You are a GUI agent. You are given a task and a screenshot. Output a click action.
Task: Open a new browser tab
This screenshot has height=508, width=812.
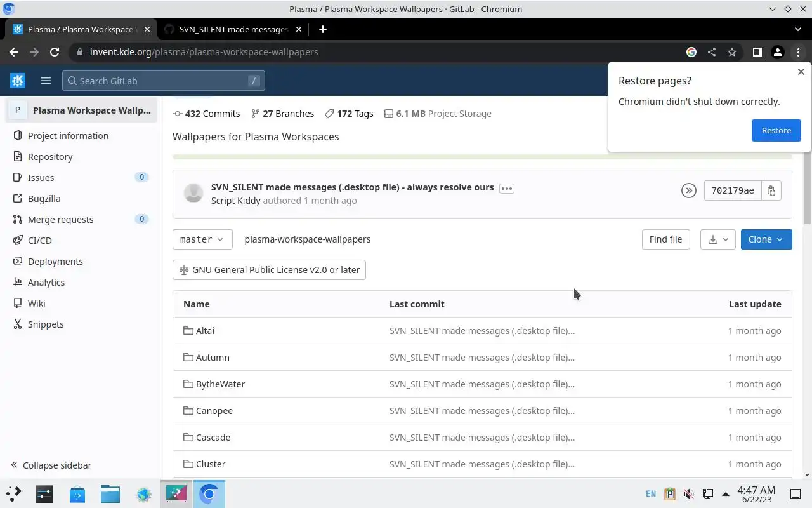tap(322, 29)
